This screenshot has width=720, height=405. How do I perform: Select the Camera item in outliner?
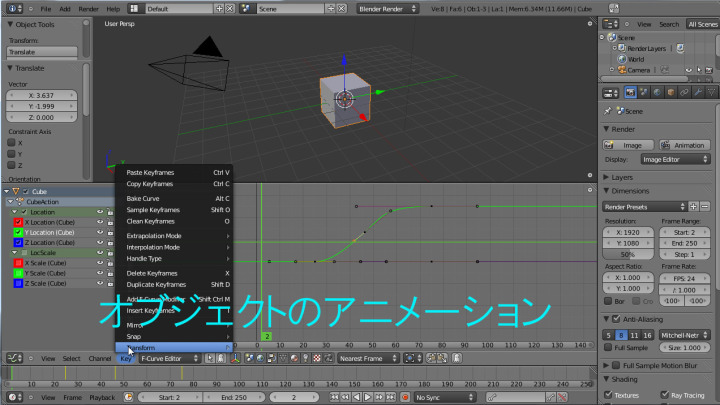tap(637, 70)
